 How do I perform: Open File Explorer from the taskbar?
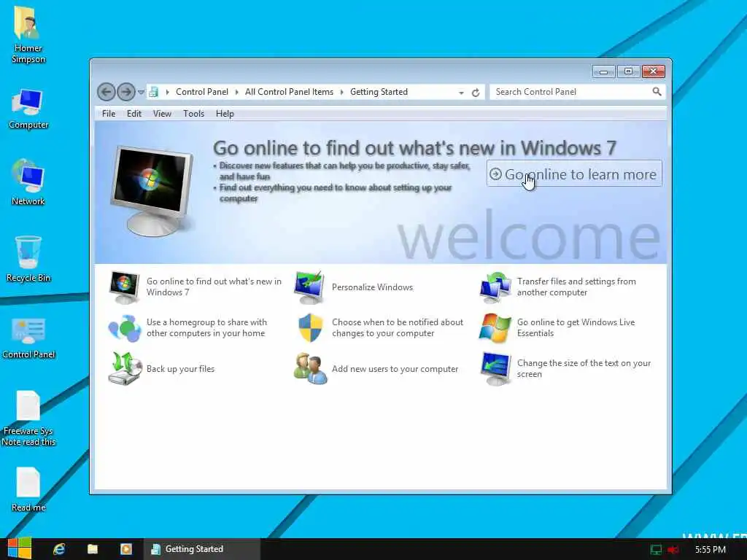[x=93, y=549]
